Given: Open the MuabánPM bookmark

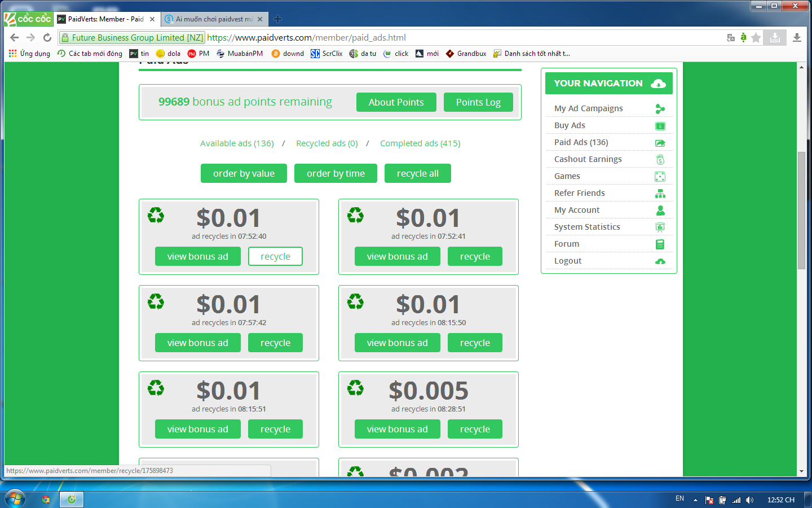Looking at the screenshot, I should pos(240,54).
